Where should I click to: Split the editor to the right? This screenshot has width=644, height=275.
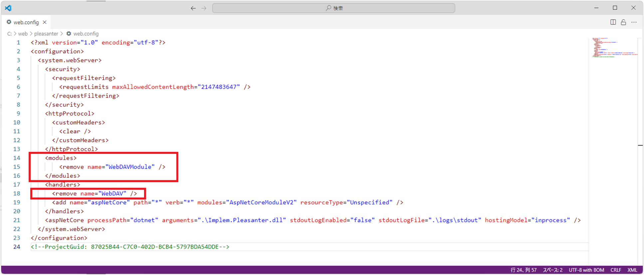click(x=613, y=22)
